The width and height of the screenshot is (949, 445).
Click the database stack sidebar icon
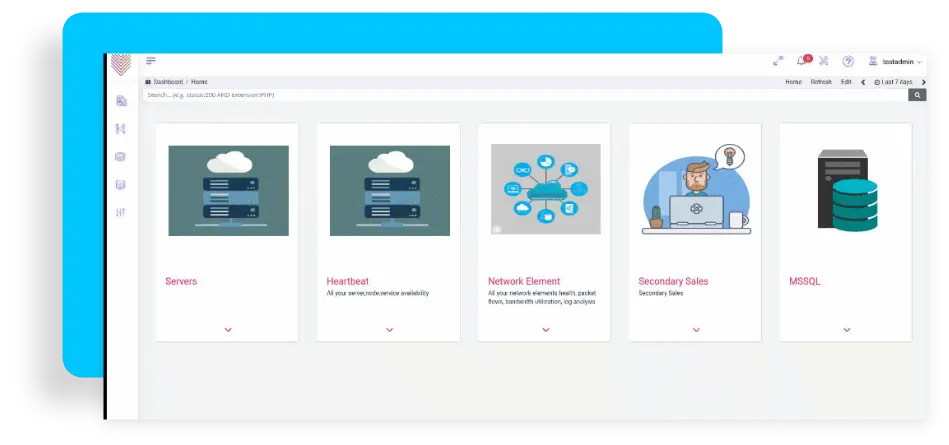point(121,156)
